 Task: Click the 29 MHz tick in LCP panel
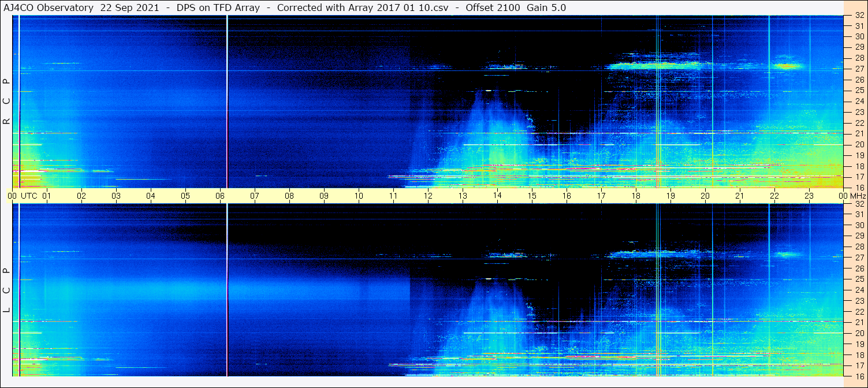(x=859, y=236)
